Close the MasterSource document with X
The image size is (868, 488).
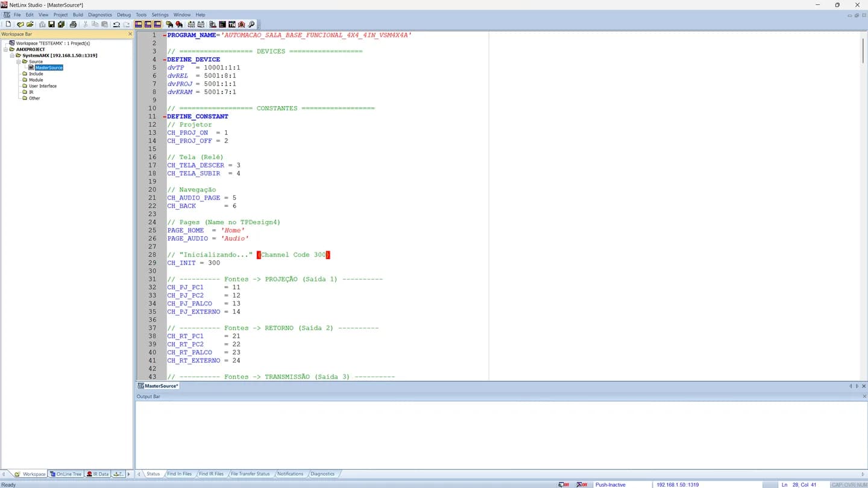point(864,386)
